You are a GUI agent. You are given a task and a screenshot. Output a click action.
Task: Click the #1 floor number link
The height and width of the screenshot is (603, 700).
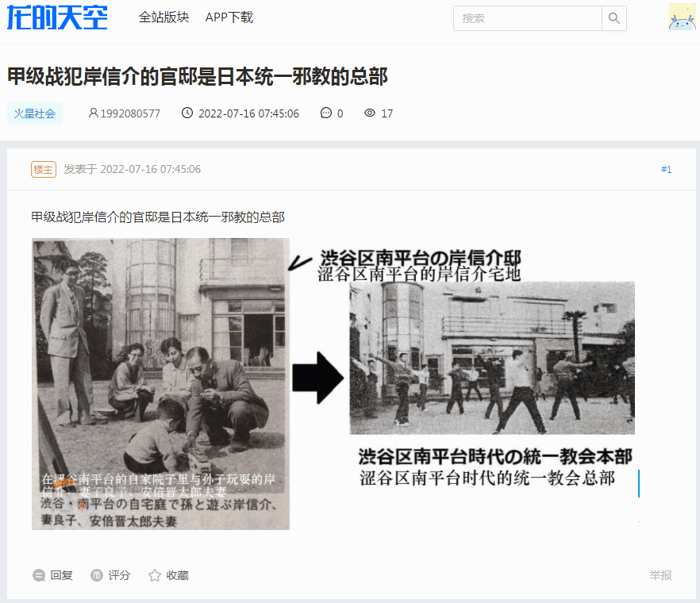click(x=666, y=169)
